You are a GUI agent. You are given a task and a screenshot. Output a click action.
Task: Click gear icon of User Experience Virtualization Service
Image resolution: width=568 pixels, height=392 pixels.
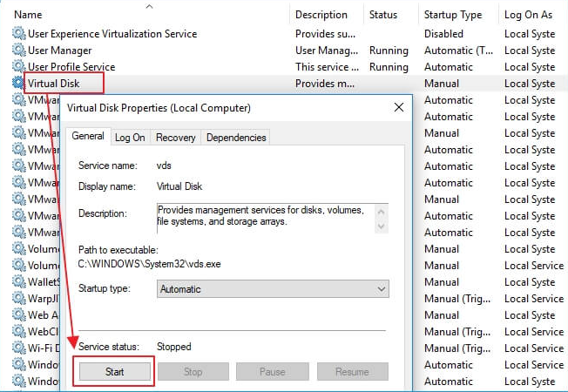pyautogui.click(x=18, y=33)
